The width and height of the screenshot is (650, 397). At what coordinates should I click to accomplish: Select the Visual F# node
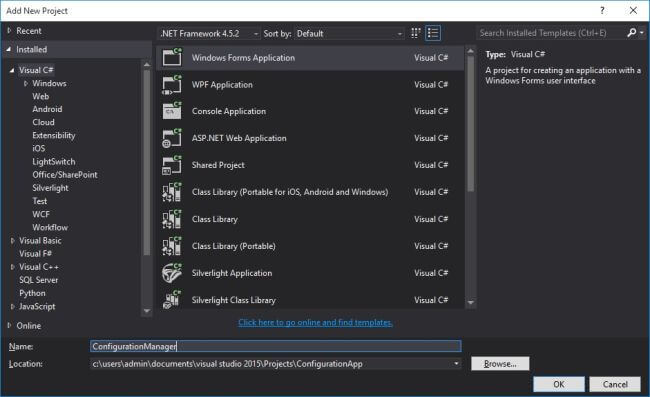coord(35,254)
